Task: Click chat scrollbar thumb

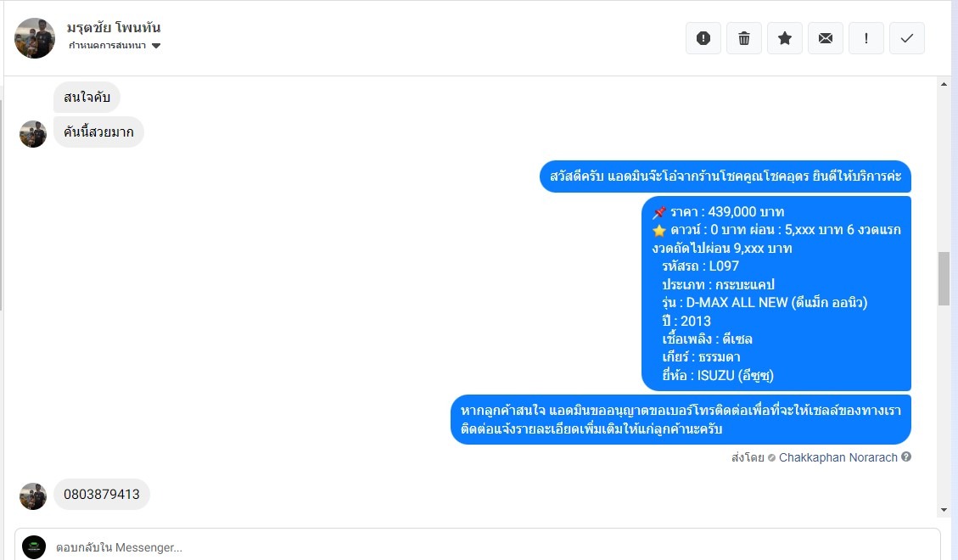Action: point(944,278)
